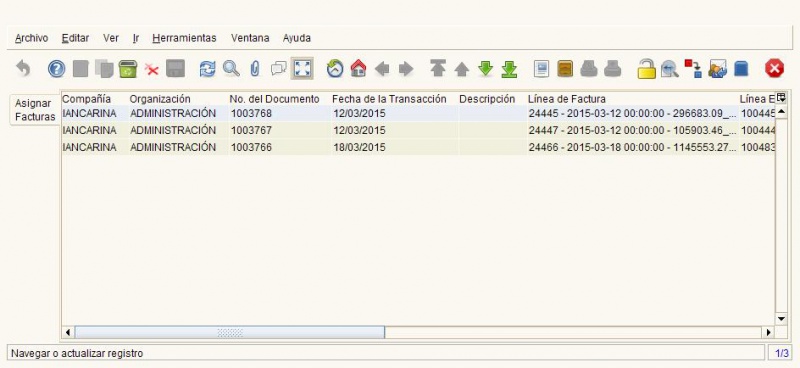The image size is (800, 368).
Task: Sort by the No. del Documento column header
Action: click(274, 99)
